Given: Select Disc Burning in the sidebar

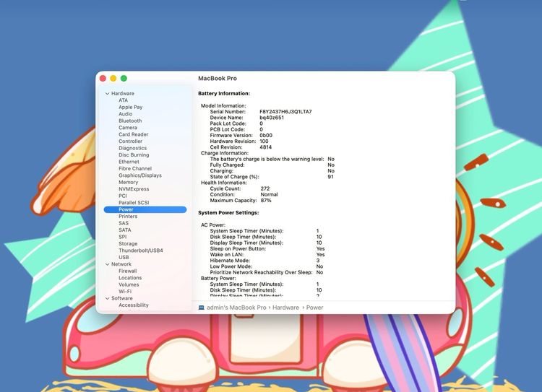Looking at the screenshot, I should tap(134, 155).
